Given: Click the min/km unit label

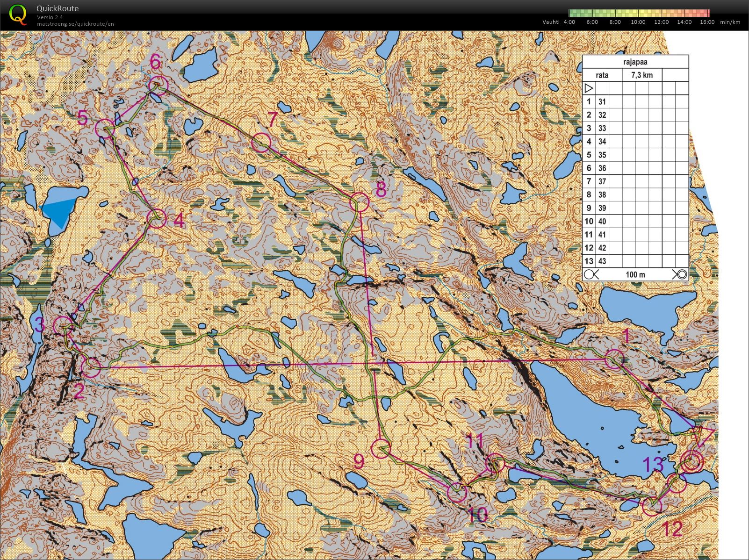Looking at the screenshot, I should point(730,22).
